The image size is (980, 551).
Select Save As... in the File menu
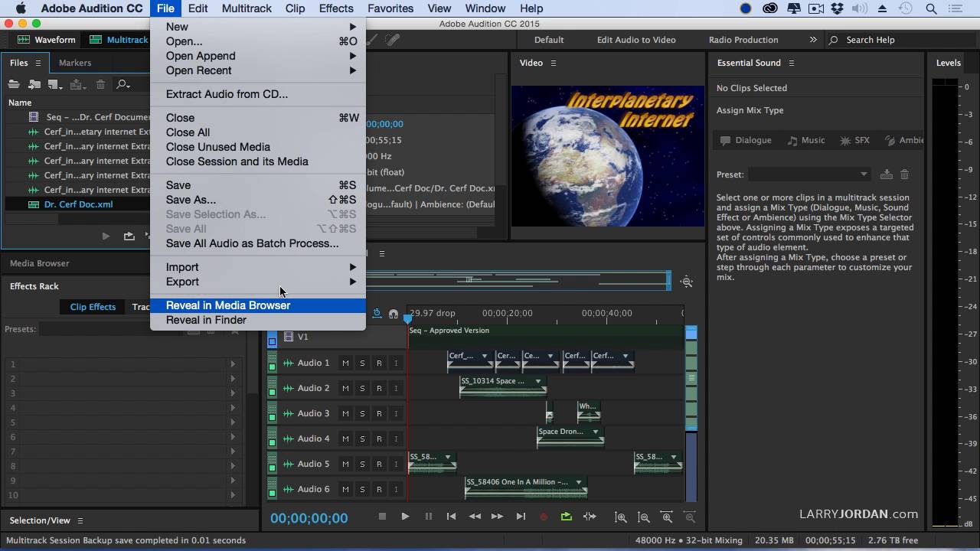tap(258, 200)
